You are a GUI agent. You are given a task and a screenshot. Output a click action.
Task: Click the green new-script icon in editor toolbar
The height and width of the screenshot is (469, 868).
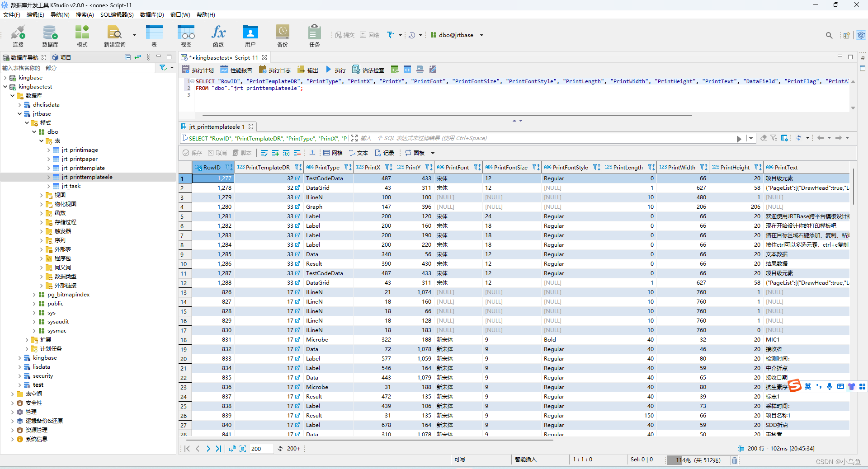[x=395, y=70]
